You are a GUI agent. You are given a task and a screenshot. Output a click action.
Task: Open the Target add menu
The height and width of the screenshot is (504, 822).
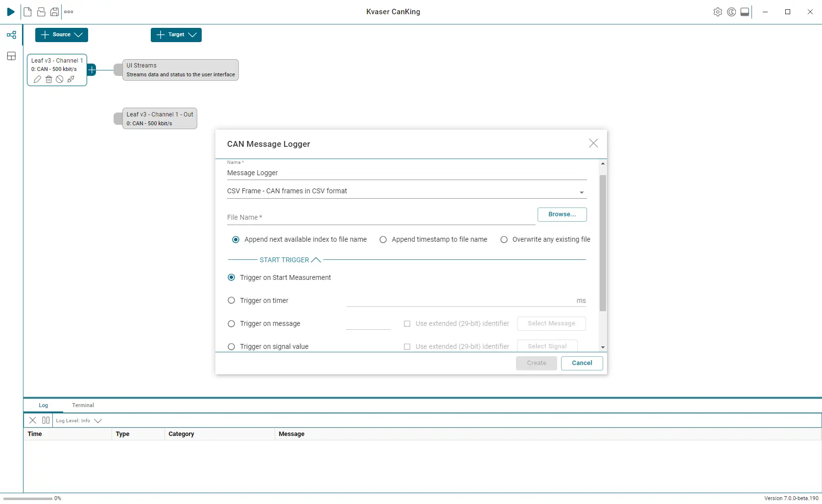[176, 35]
